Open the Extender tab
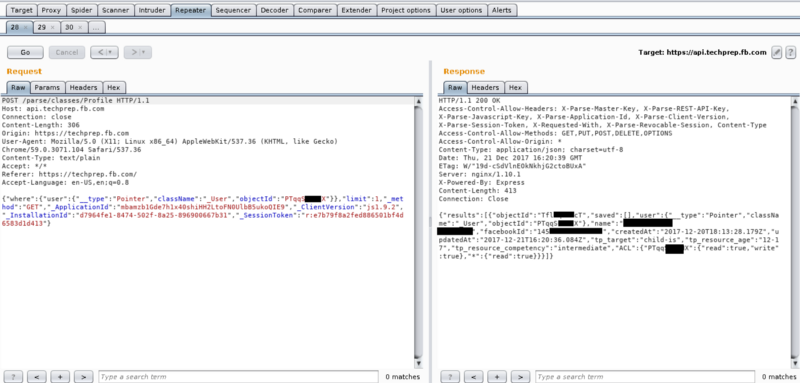The image size is (800, 383). (x=357, y=10)
